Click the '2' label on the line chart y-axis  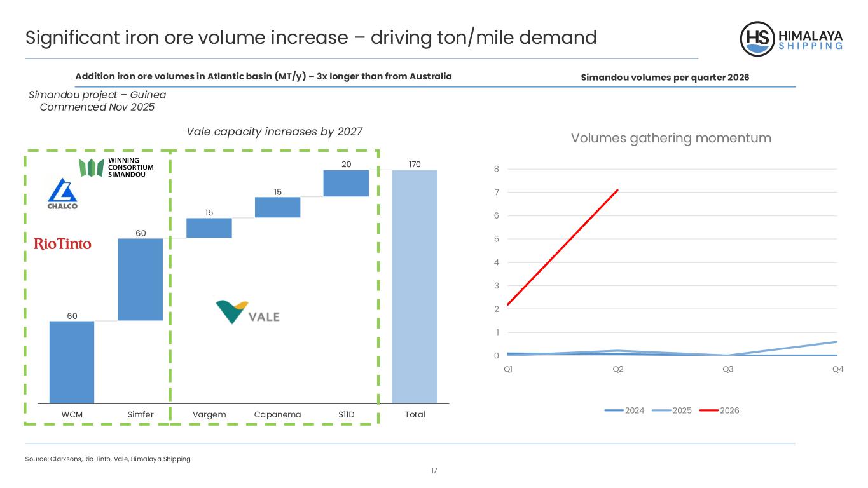(496, 309)
